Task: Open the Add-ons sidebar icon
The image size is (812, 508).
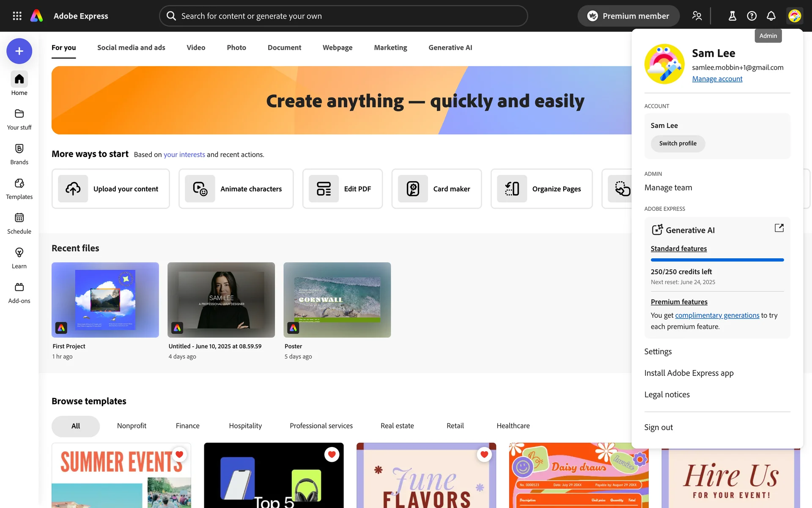Action: (19, 287)
